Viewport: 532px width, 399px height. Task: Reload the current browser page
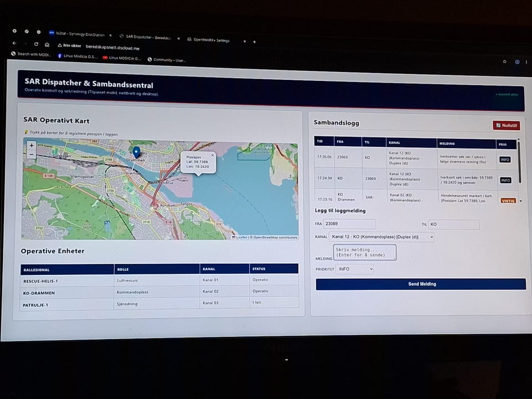[37, 44]
